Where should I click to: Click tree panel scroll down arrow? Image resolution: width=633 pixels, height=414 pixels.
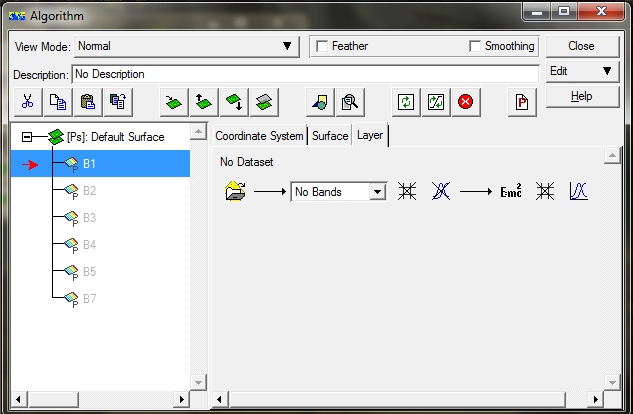pos(198,382)
